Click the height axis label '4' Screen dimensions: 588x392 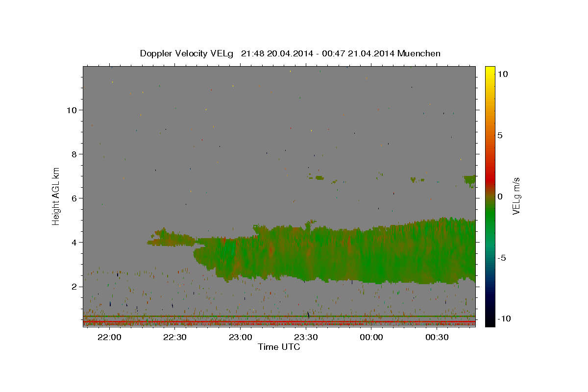(x=74, y=242)
